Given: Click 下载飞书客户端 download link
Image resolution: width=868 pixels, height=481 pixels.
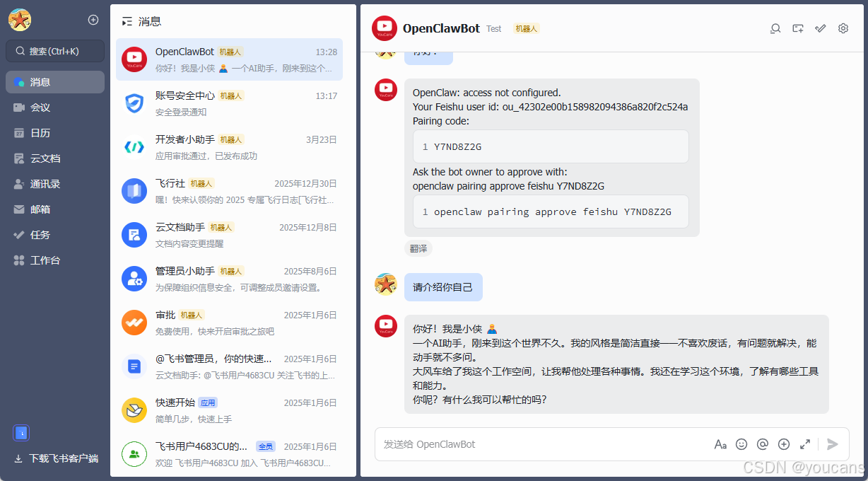Looking at the screenshot, I should coord(57,458).
